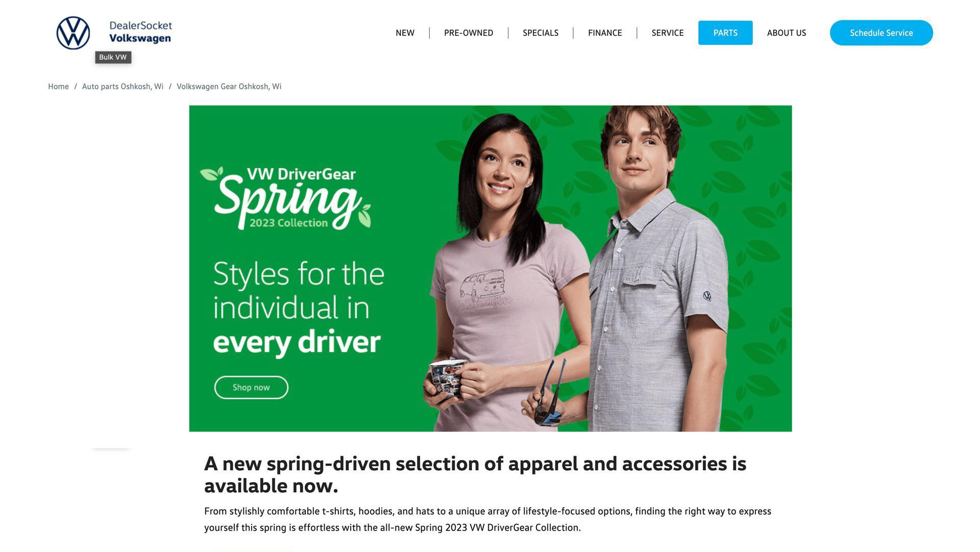This screenshot has height=552, width=980.
Task: Open the ABOUT US menu
Action: coord(787,33)
